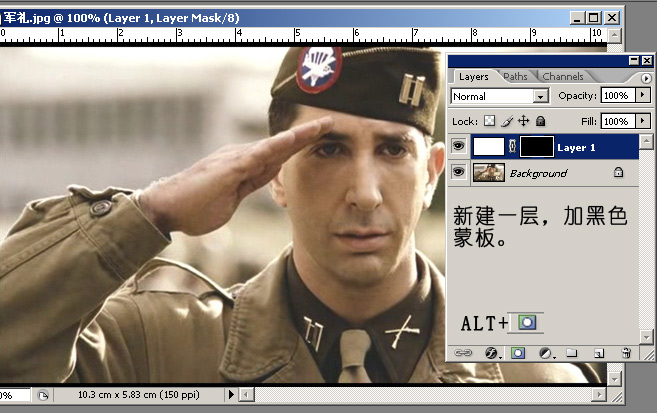Enable Lock transparent pixels
This screenshot has height=413, width=657.
pyautogui.click(x=489, y=121)
